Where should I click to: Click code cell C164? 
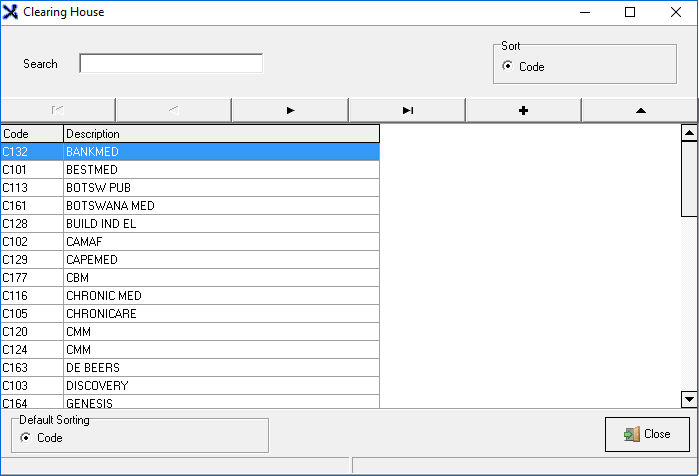[x=32, y=402]
